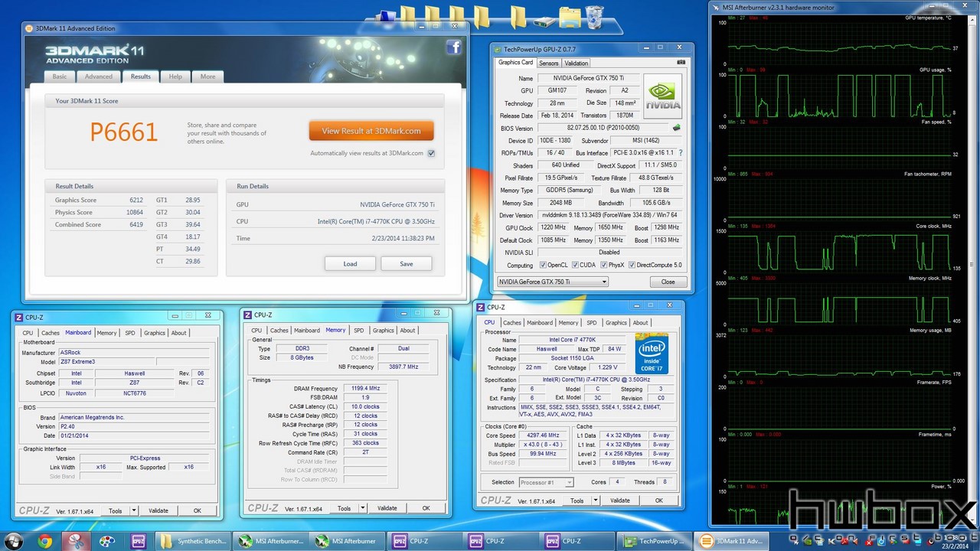
Task: Click the GPU-Z camera screenshot icon
Action: [681, 63]
